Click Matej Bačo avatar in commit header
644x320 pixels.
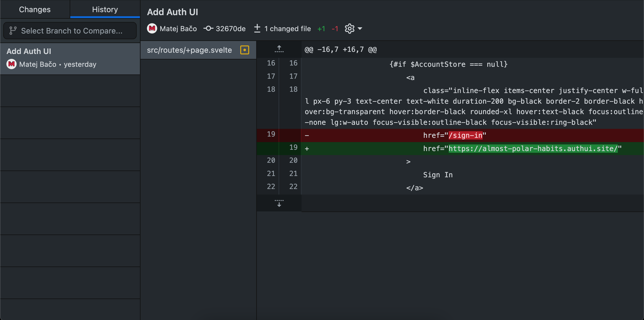(x=152, y=29)
